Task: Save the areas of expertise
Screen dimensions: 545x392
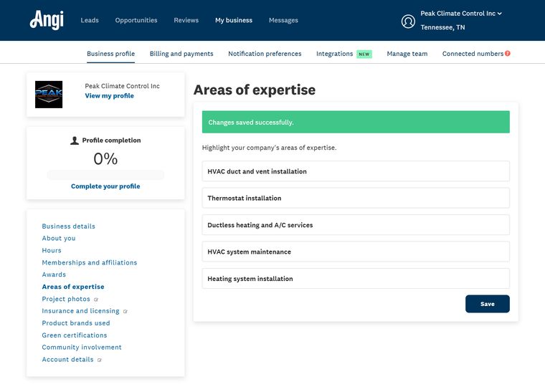Action: coord(488,304)
